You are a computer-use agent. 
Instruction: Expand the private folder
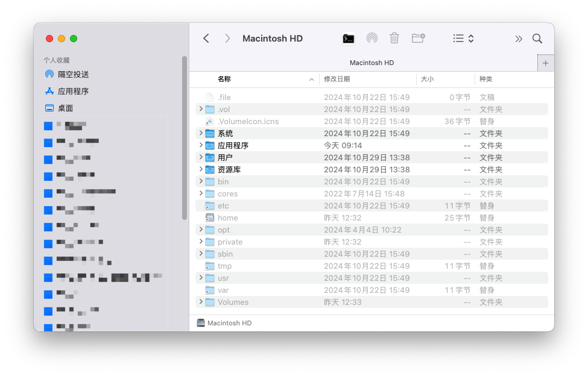point(201,242)
